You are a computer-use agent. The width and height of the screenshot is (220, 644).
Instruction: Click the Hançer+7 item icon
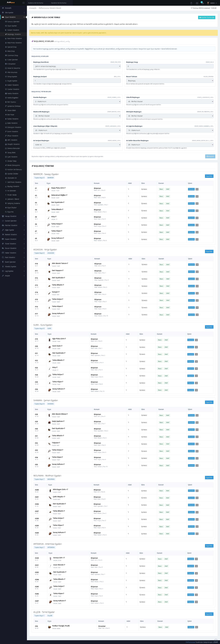(49, 293)
